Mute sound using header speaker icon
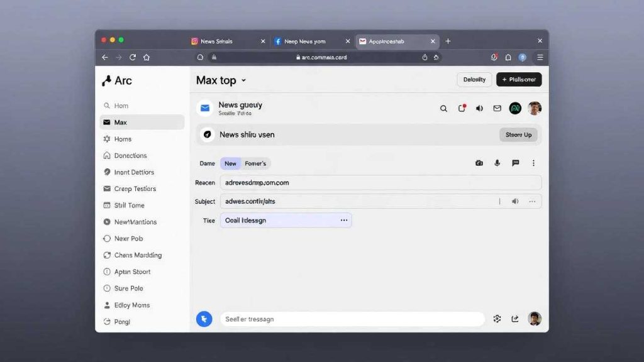Viewport: 644px width, 362px height. point(479,109)
